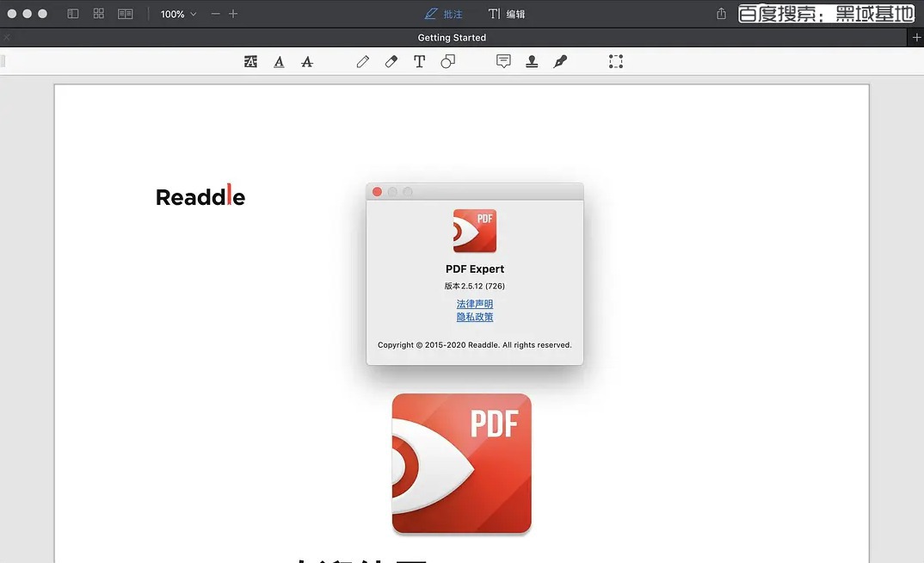
Task: Select the strikethrough text tool
Action: (307, 61)
